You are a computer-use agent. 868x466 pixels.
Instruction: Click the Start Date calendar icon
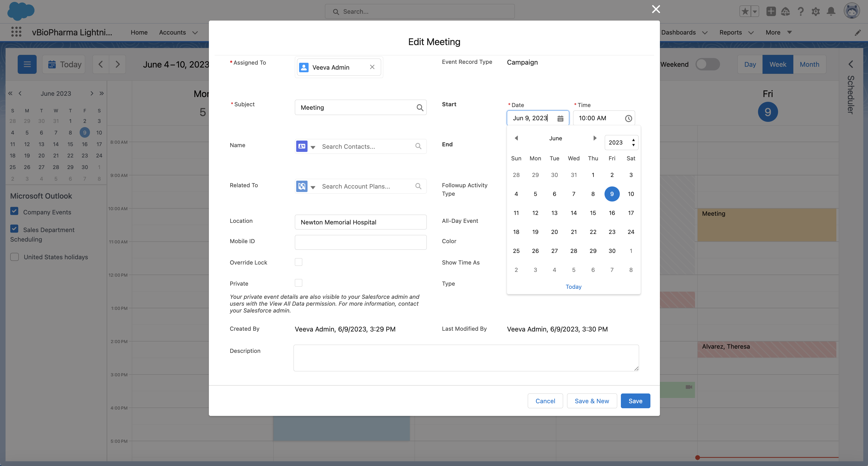click(x=560, y=118)
